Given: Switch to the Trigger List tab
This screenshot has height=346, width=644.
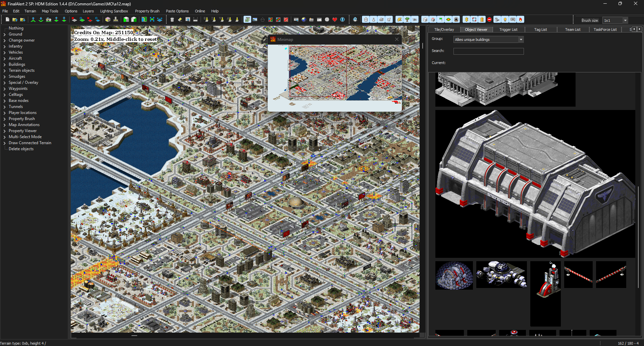Looking at the screenshot, I should point(508,30).
